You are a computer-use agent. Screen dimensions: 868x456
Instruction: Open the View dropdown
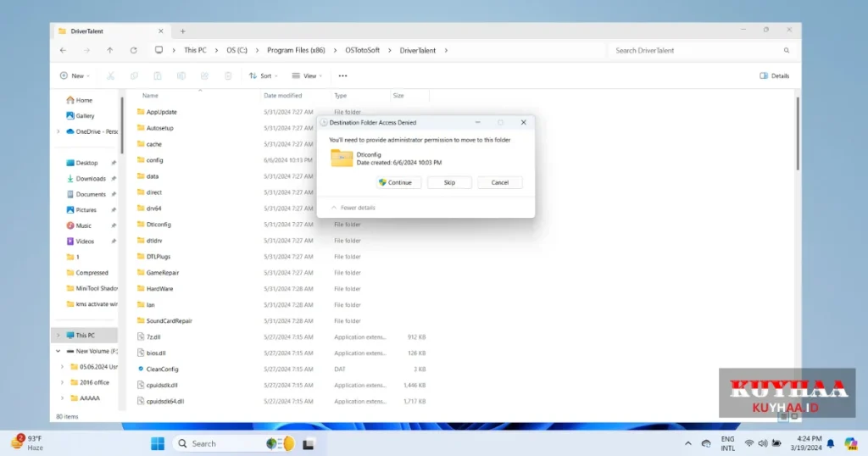[x=308, y=75]
